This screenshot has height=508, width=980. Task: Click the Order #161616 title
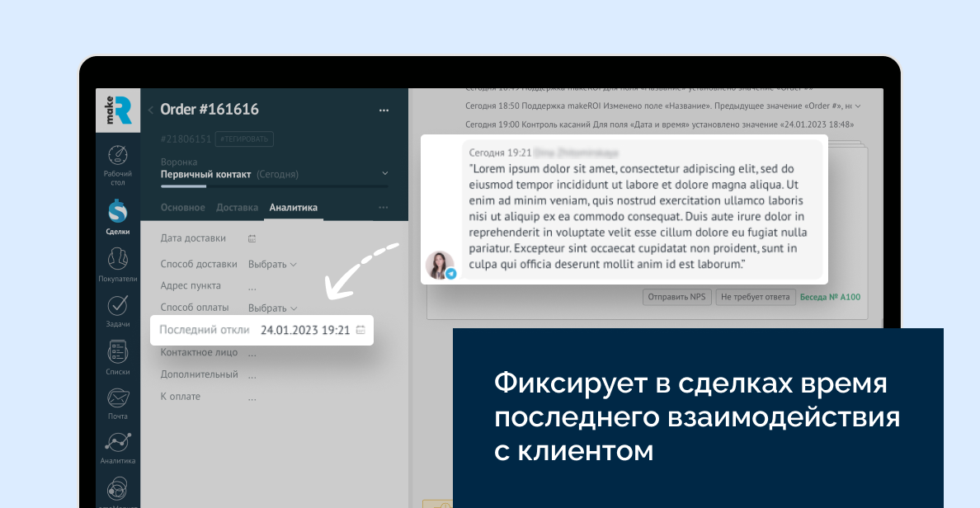[210, 110]
